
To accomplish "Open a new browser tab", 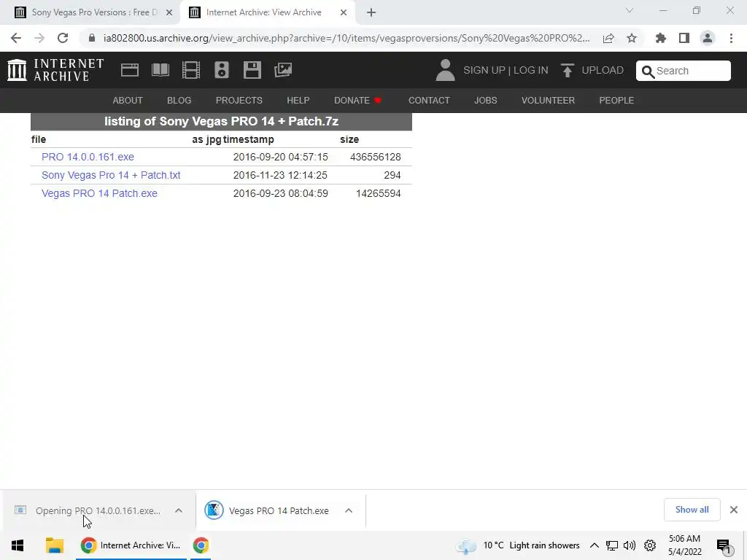I will tap(371, 12).
